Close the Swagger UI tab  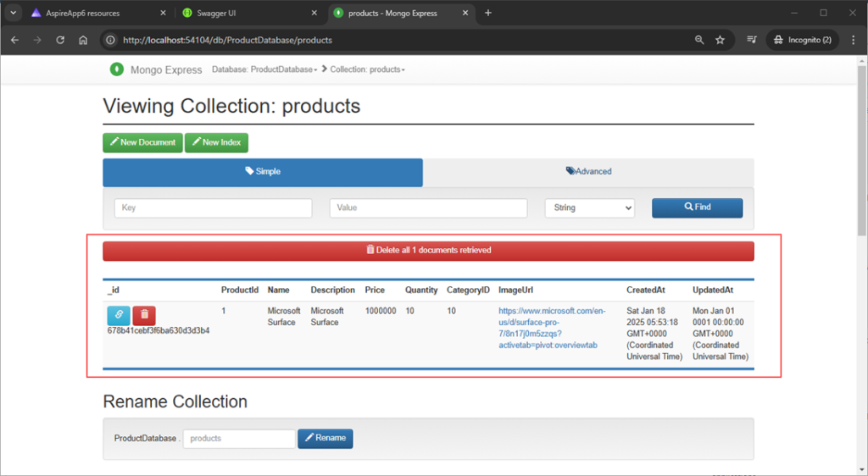click(314, 13)
